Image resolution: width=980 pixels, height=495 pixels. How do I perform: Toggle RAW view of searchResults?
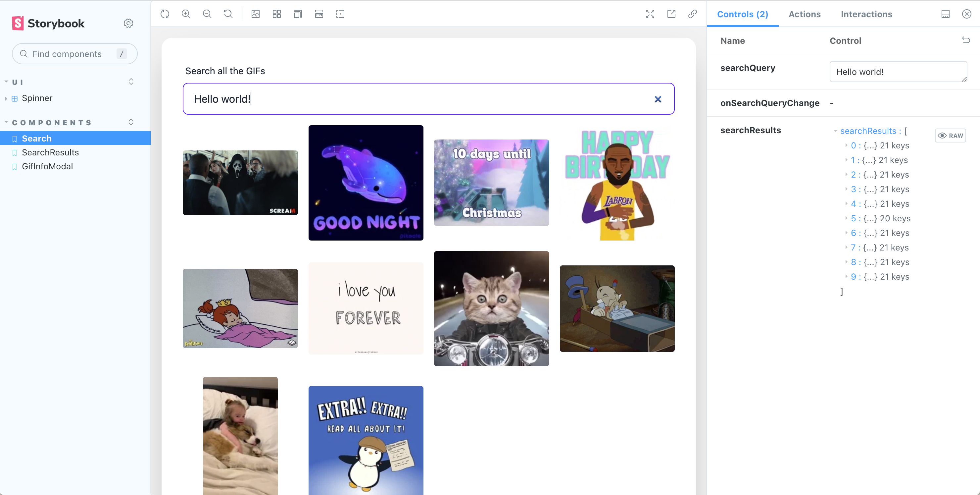point(950,136)
